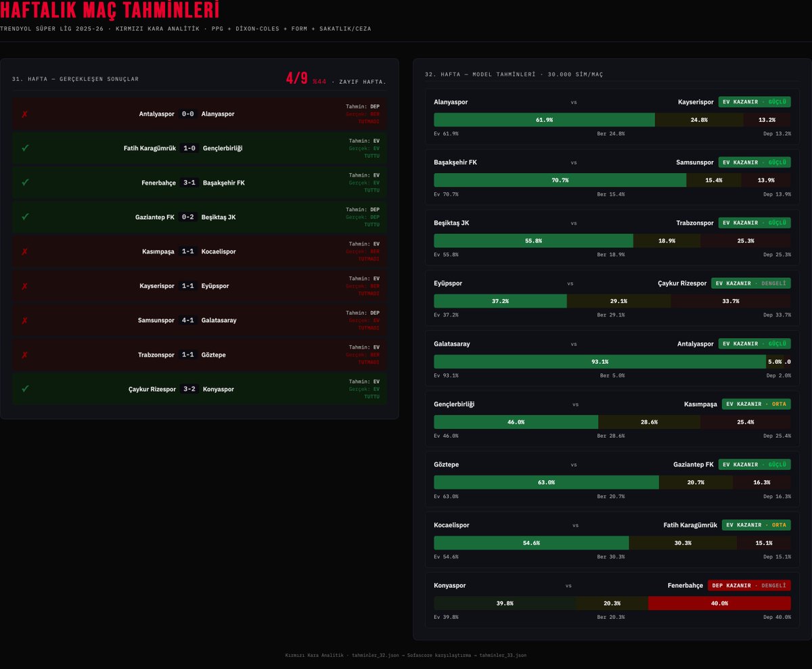Select EV KAZANIR · ORTA badge for Gençlerbirliği vs Kasımpaşa

point(756,405)
